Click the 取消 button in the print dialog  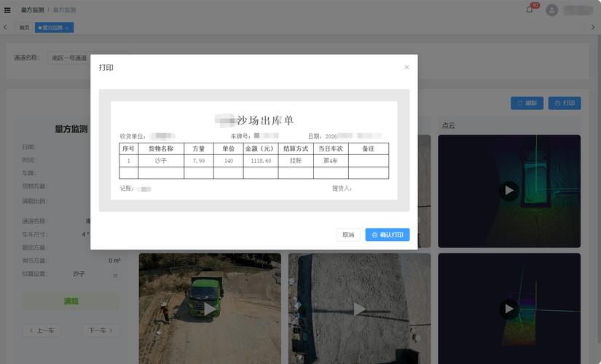pyautogui.click(x=348, y=235)
